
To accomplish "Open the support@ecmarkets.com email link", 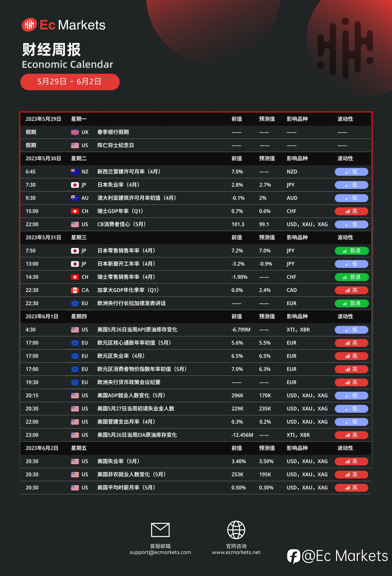I will (160, 552).
